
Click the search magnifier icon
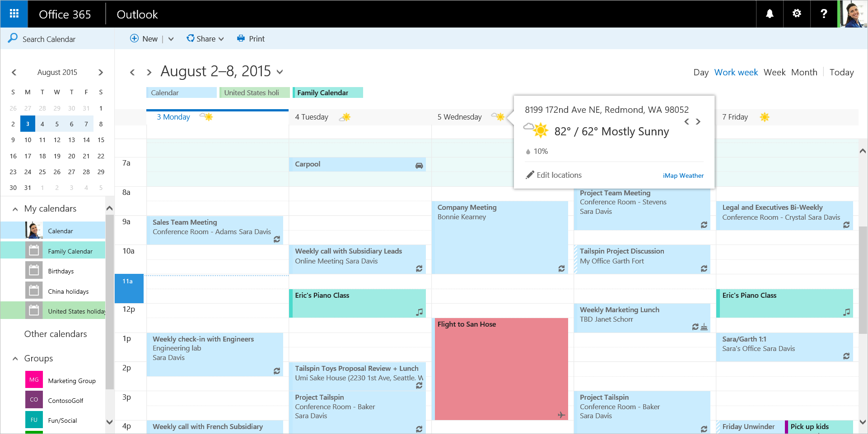pos(13,38)
